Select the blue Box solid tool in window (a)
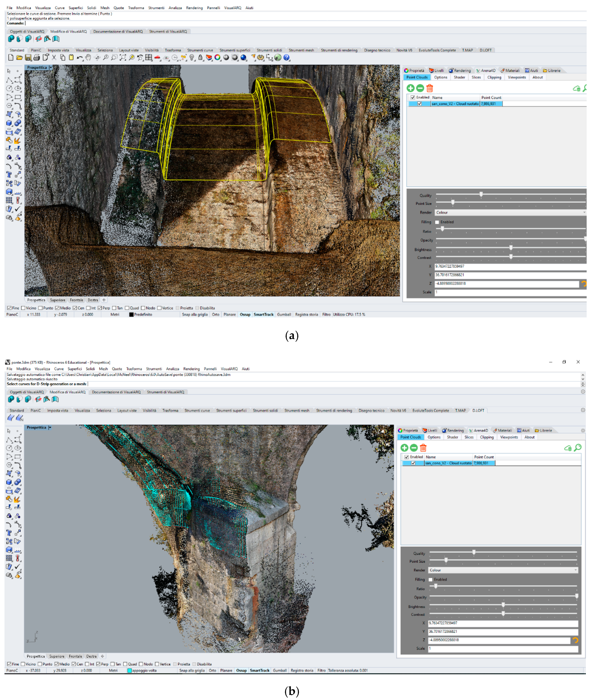 (9, 123)
